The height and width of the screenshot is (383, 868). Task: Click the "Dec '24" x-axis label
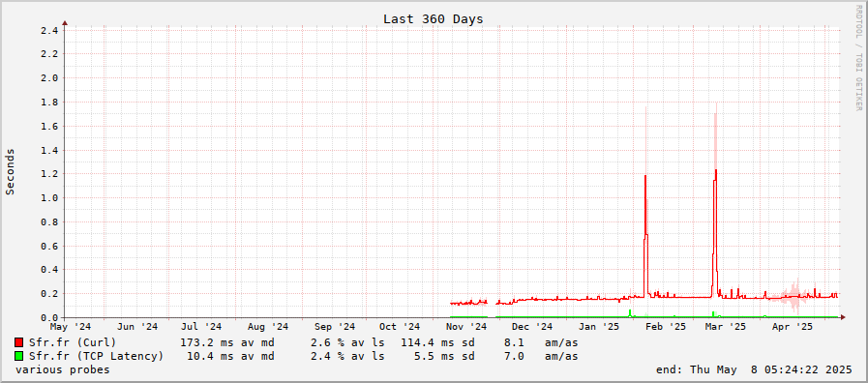click(532, 327)
